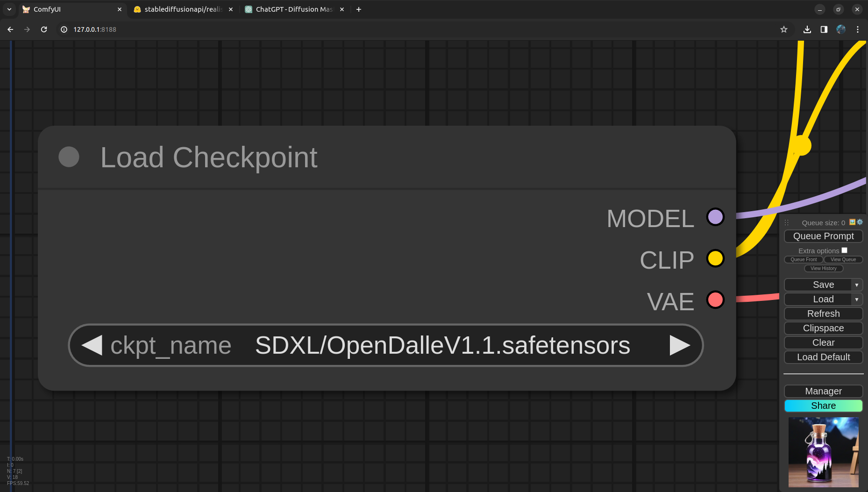Collapse the Load Checkpoint node via its dot
Image resolution: width=868 pixels, height=492 pixels.
[x=69, y=157]
